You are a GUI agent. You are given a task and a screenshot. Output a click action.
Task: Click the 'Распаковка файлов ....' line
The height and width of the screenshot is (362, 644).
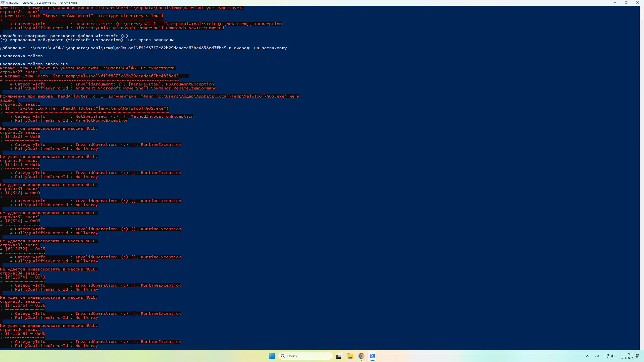click(27, 56)
